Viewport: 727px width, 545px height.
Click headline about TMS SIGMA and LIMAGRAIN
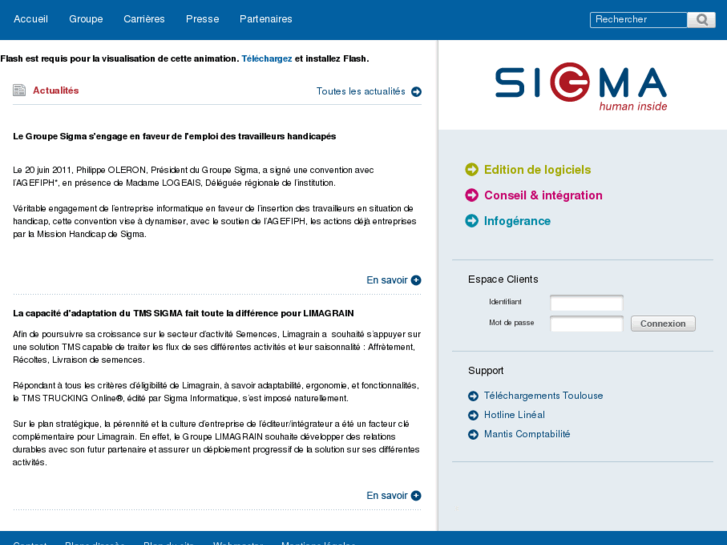(x=183, y=314)
